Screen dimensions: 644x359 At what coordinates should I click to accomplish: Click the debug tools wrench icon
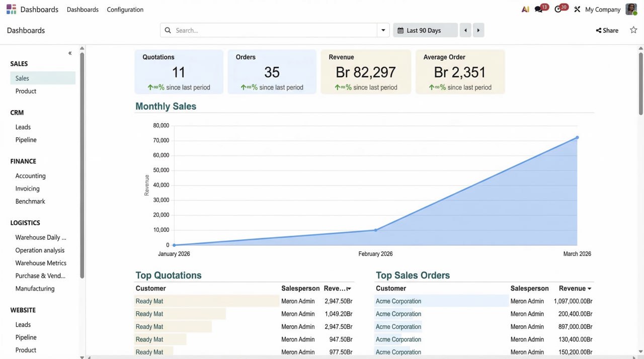pyautogui.click(x=577, y=10)
